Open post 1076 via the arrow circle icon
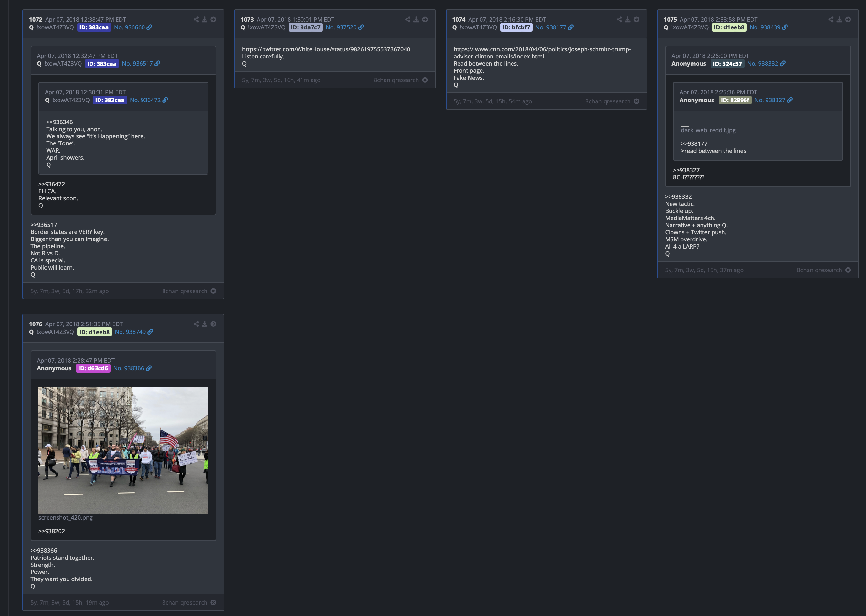This screenshot has width=866, height=616. click(213, 324)
